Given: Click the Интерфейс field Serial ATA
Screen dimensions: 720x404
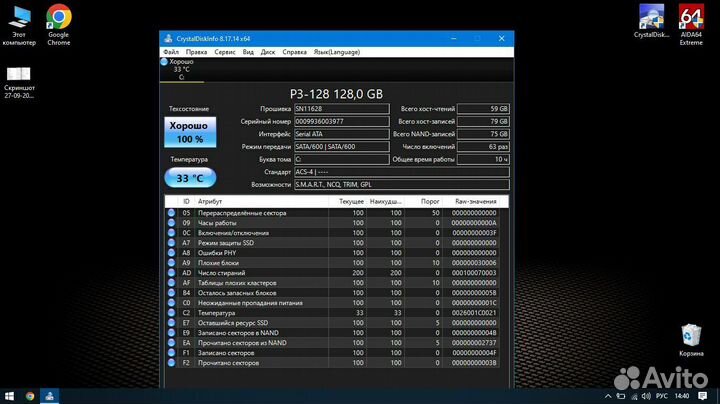Looking at the screenshot, I should [342, 134].
